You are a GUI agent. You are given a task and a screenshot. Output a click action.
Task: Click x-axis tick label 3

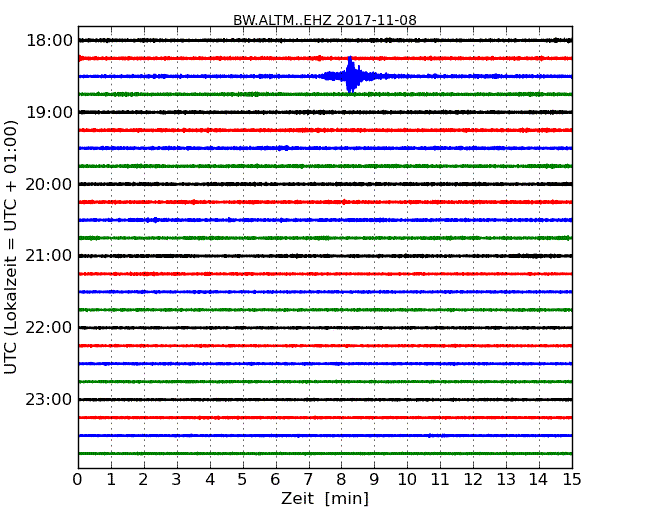[x=177, y=480]
